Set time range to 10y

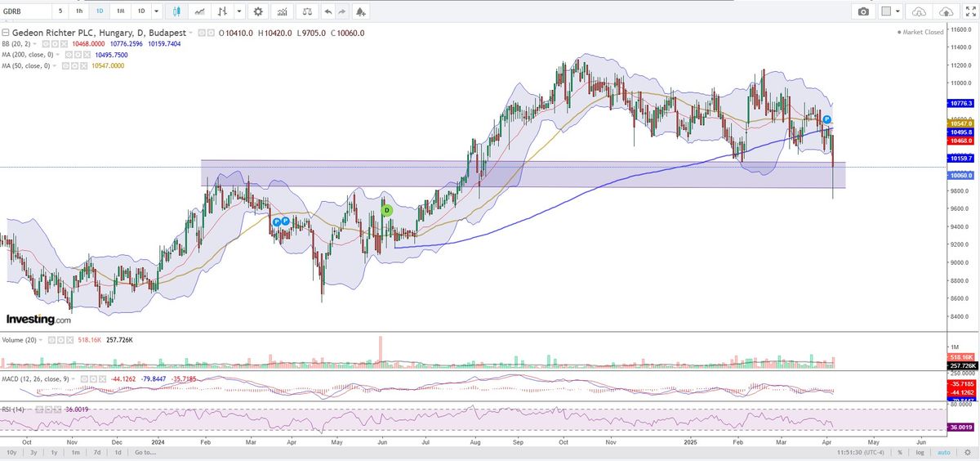[11, 452]
